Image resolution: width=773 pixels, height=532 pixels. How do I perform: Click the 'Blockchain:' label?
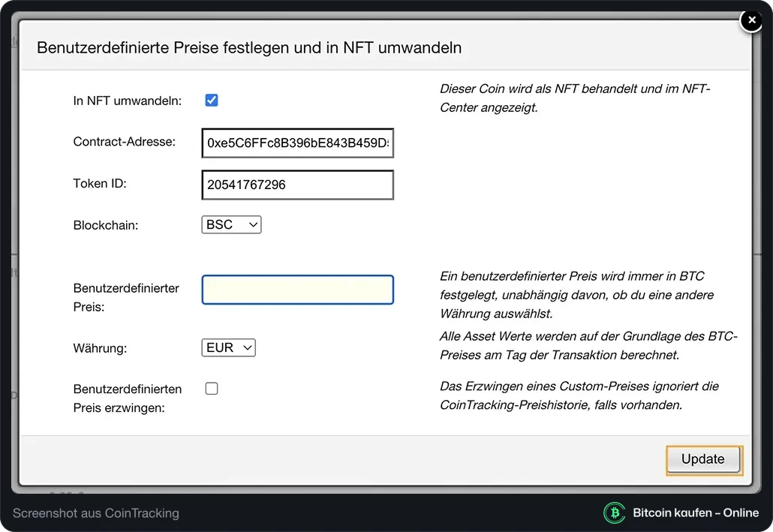(x=106, y=225)
